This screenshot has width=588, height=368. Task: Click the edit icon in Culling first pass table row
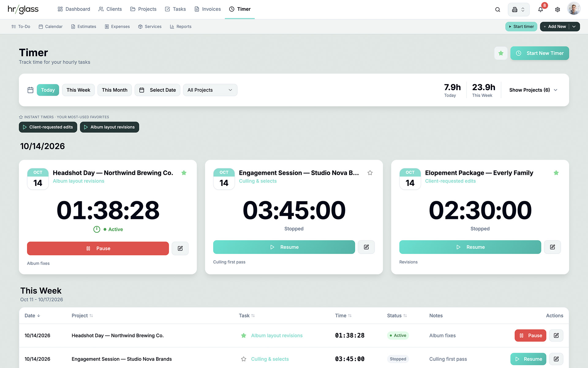pos(556,359)
